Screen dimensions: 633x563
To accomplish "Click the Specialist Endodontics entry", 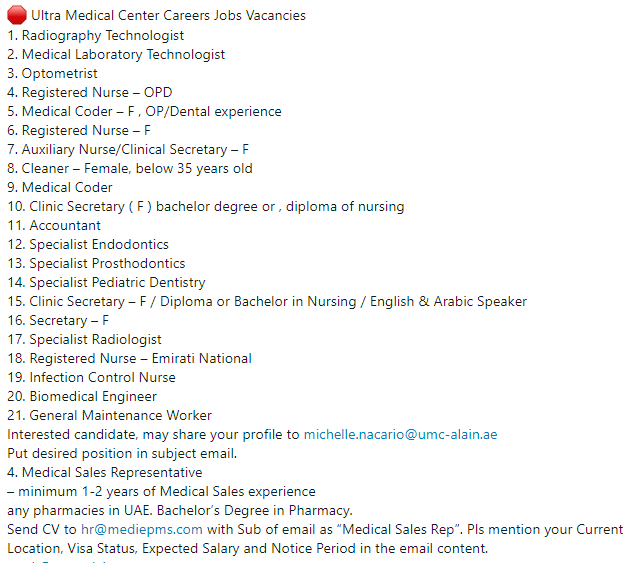I will point(88,244).
